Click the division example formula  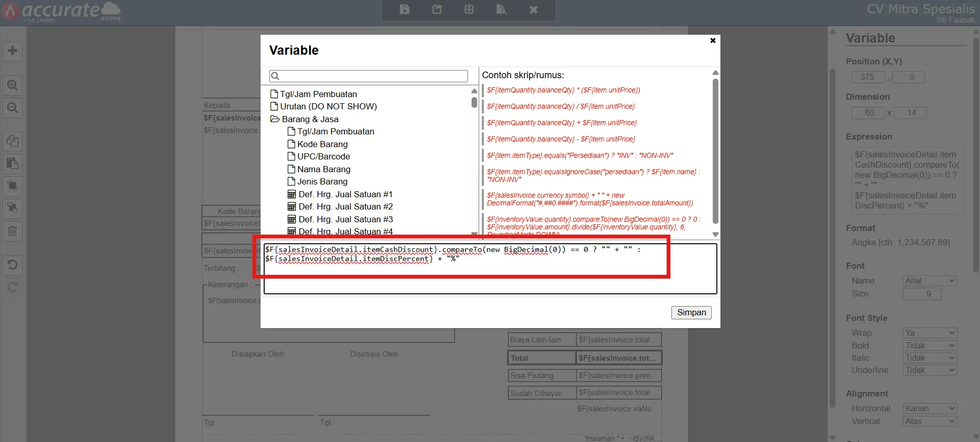(x=561, y=106)
